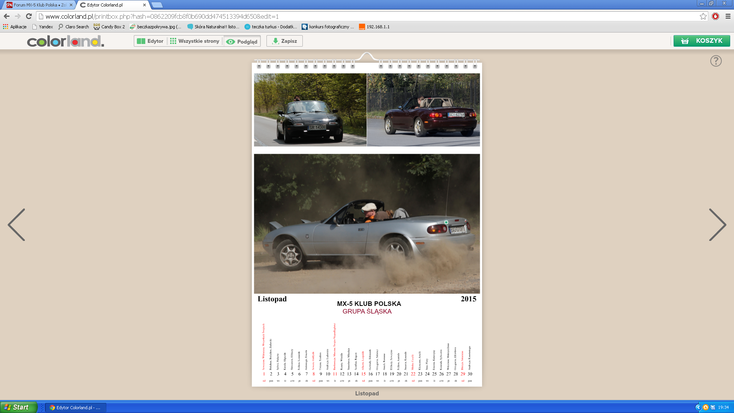Click the red extension icon
Screen dimensions: 734x413
pyautogui.click(x=715, y=16)
